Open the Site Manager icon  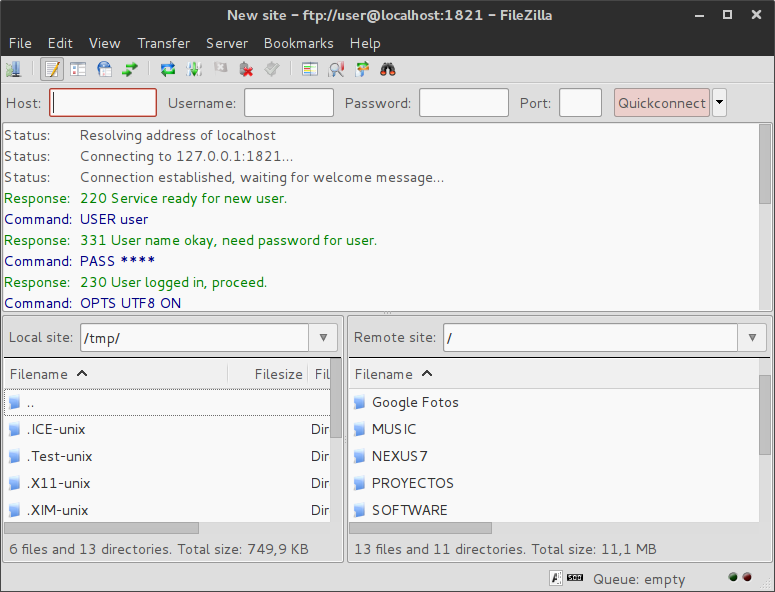14,69
